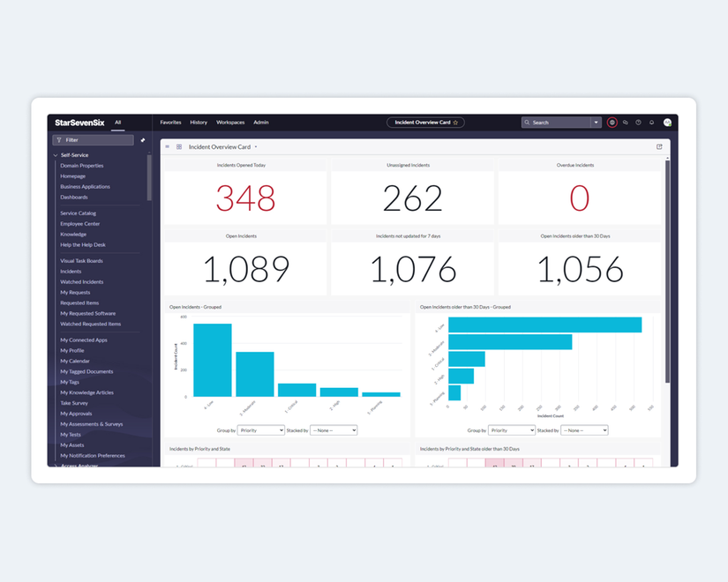
Task: Click the target icon with red circle
Action: pos(612,123)
